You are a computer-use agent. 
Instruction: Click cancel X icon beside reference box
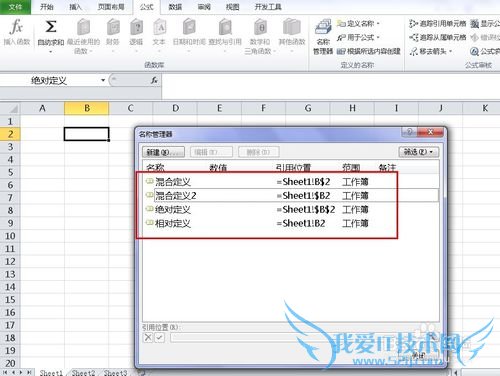(x=148, y=337)
